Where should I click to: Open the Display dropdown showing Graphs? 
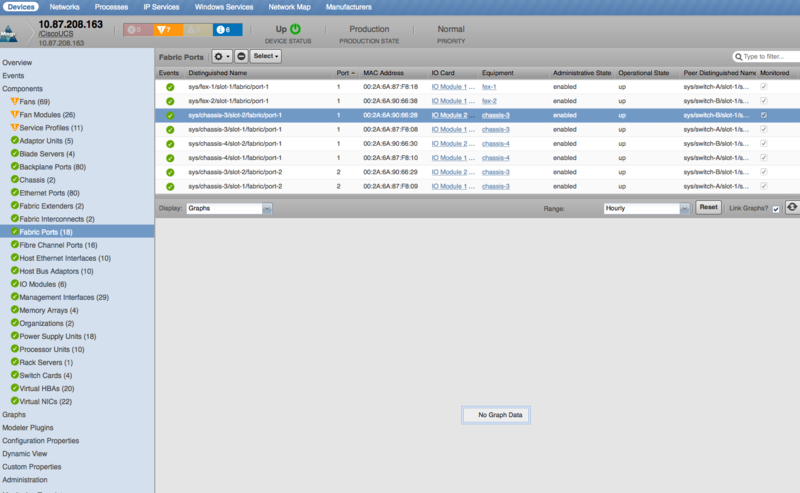[x=229, y=208]
